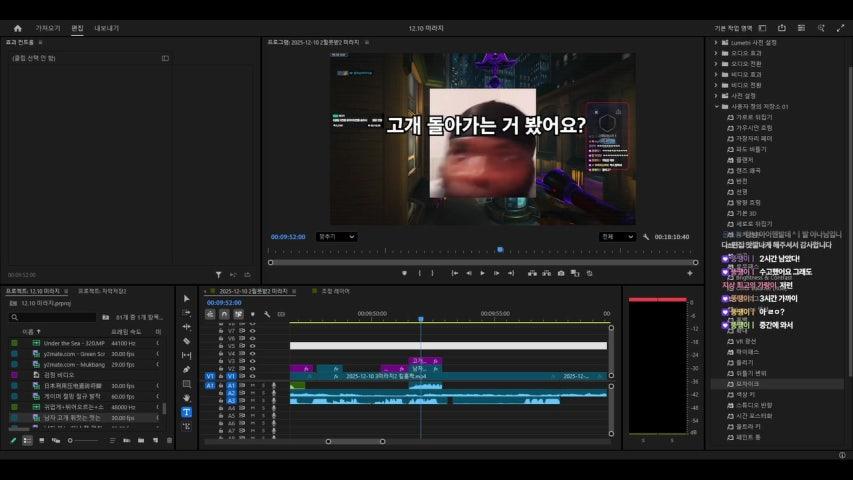Open the playback resolution dropdown (전체)
This screenshot has height=480, width=853.
(x=617, y=237)
